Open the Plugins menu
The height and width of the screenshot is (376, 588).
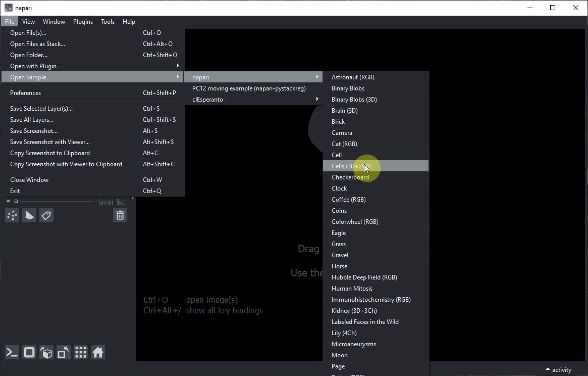(x=83, y=22)
